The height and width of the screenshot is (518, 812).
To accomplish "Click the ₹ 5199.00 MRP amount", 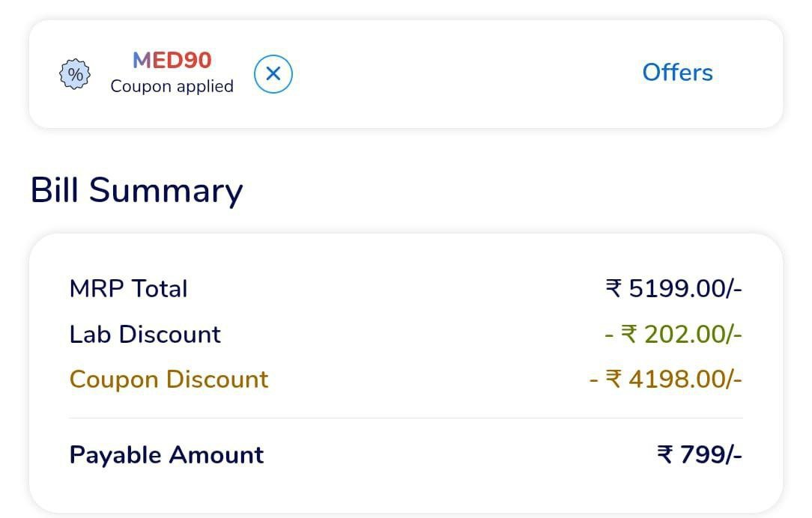I will pos(673,289).
